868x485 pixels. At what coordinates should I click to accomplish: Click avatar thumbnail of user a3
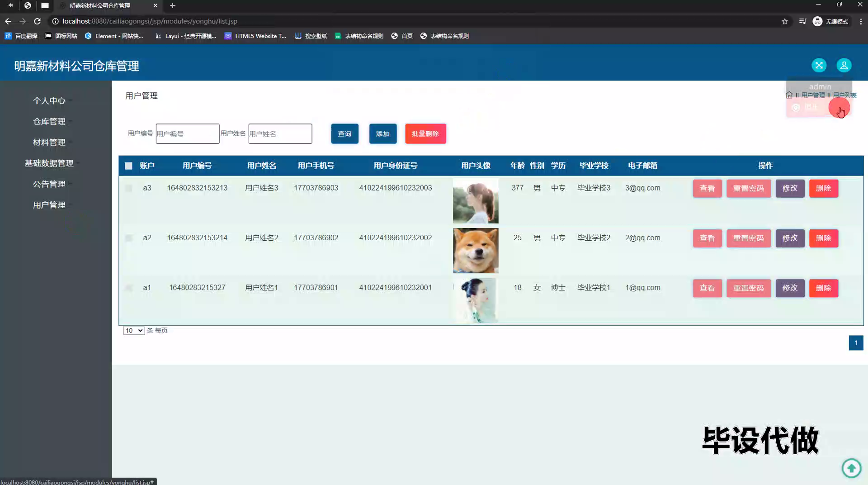pyautogui.click(x=476, y=201)
